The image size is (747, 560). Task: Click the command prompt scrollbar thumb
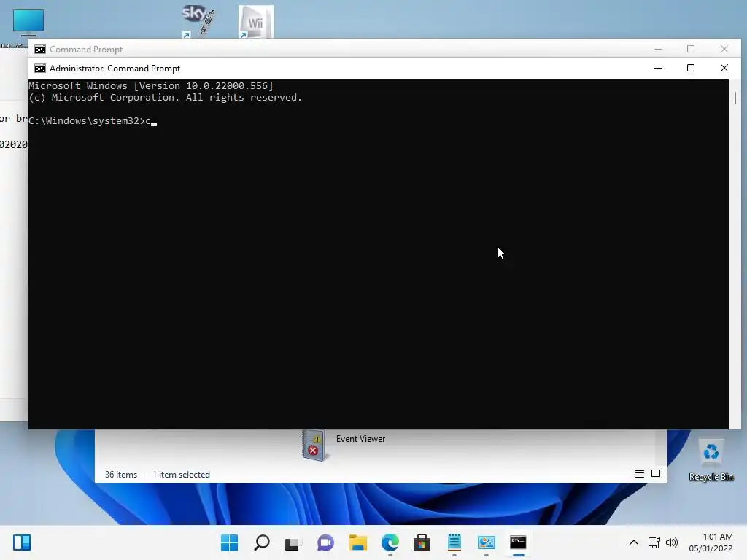point(735,98)
